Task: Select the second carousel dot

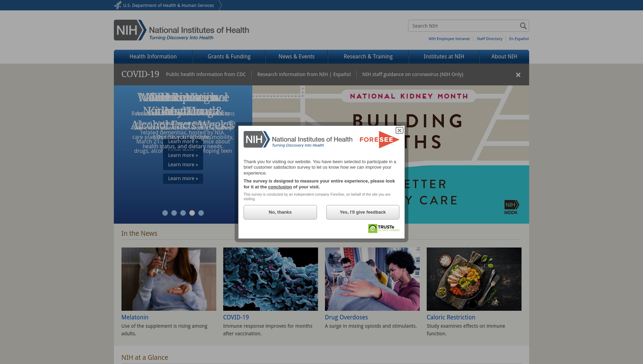Action: (x=174, y=213)
